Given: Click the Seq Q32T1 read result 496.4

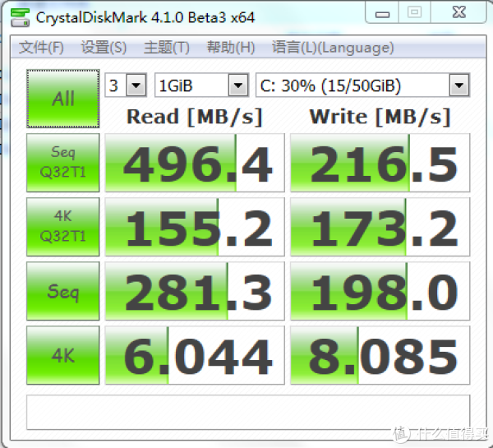Looking at the screenshot, I should pos(195,163).
